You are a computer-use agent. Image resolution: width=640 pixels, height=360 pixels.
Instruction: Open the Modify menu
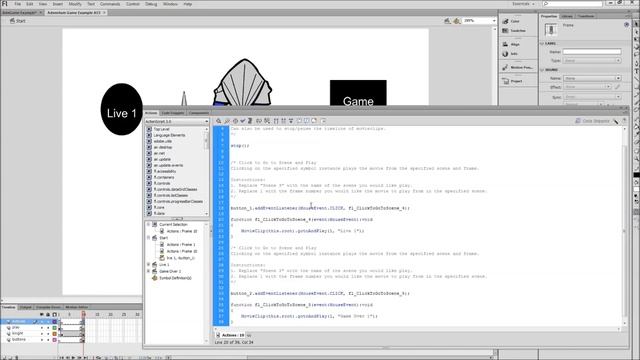(x=75, y=4)
